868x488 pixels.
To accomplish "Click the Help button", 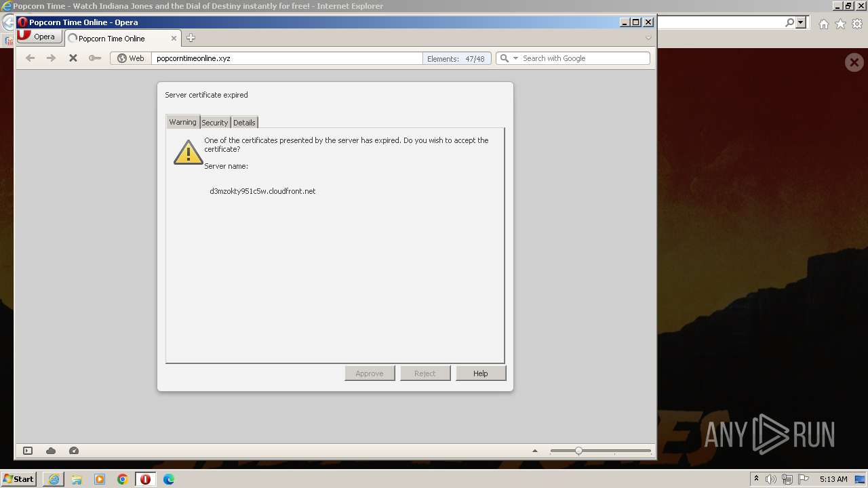I will tap(481, 373).
